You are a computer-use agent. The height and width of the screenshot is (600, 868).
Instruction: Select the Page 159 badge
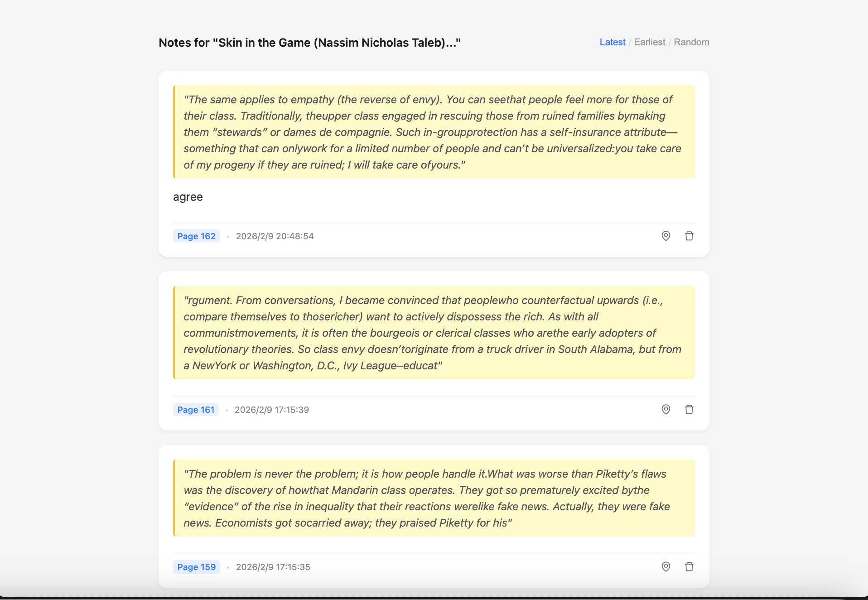(x=196, y=566)
